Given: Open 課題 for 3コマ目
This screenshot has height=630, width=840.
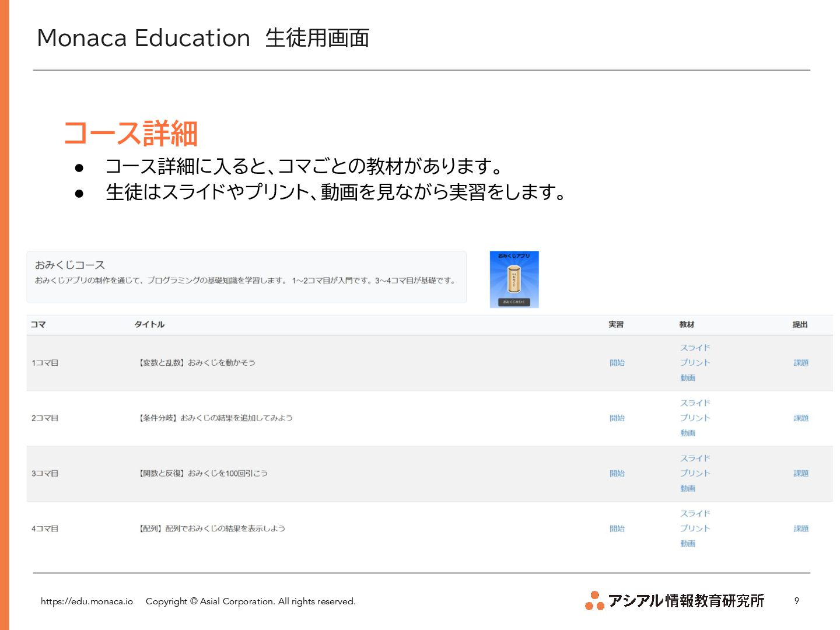Looking at the screenshot, I should [x=801, y=474].
